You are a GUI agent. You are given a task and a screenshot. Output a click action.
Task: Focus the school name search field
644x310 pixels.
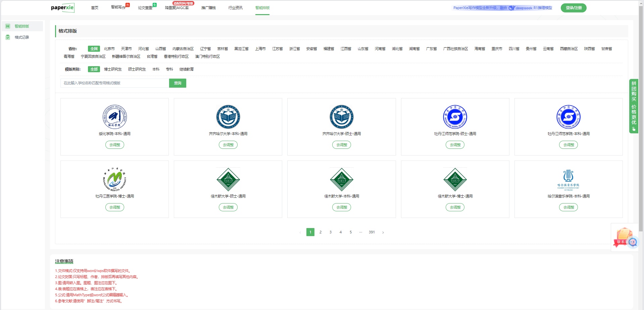point(115,83)
